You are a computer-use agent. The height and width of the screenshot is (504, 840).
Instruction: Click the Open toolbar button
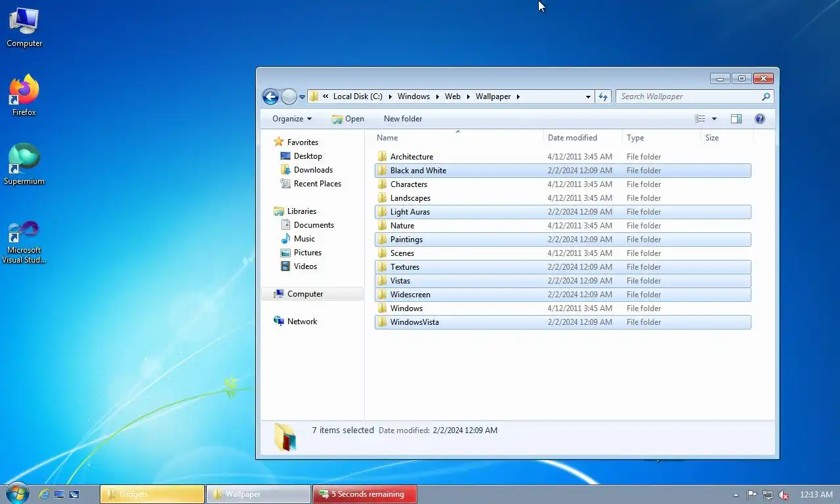348,119
